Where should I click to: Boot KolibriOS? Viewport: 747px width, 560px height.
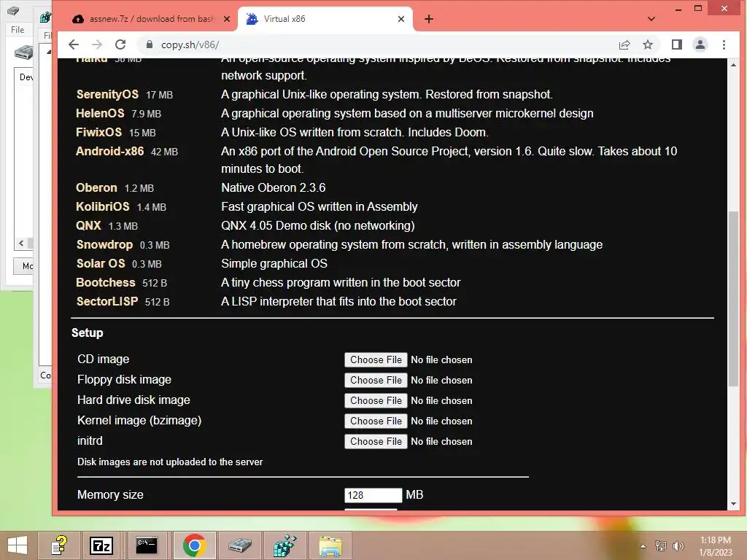tap(102, 206)
